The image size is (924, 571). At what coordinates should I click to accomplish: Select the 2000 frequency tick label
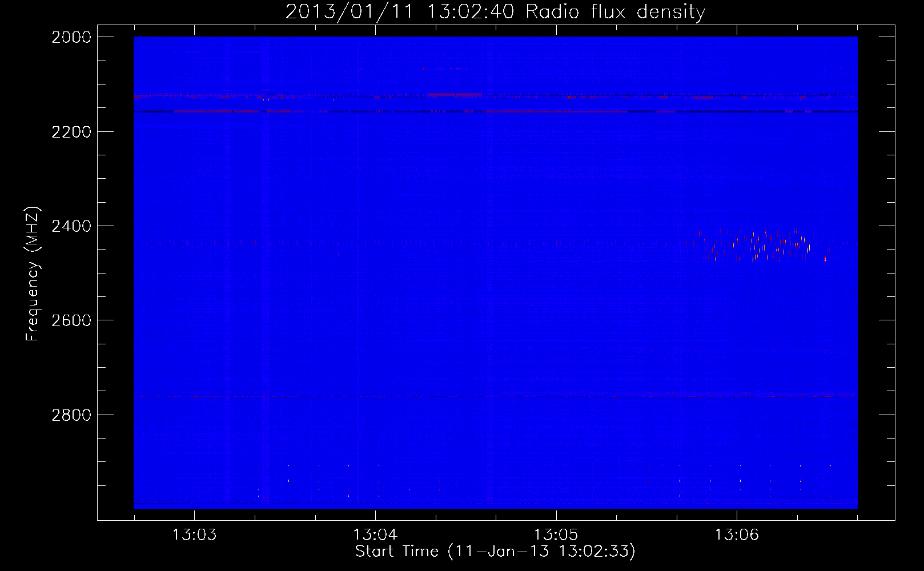coord(71,37)
